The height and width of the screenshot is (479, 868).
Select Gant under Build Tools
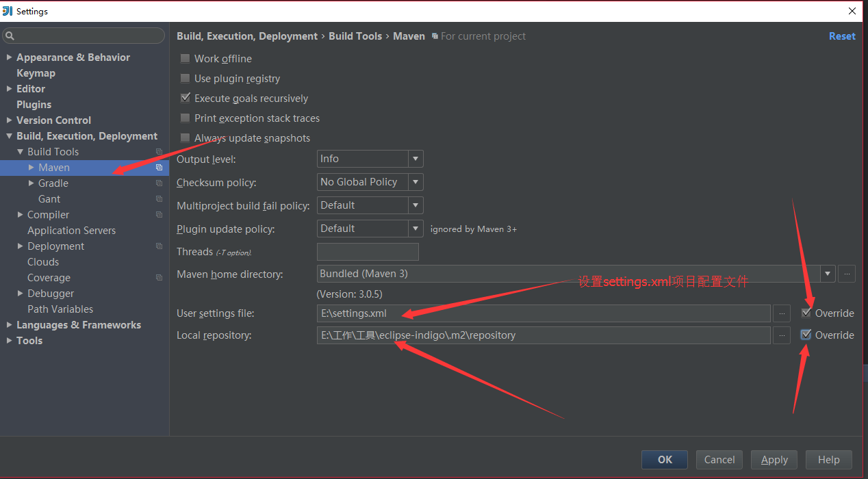49,199
